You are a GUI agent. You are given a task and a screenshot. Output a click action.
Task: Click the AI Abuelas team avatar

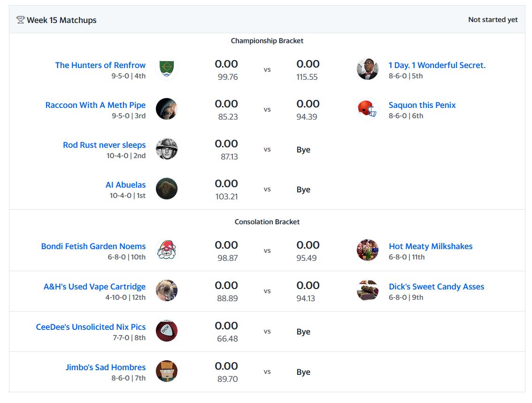pyautogui.click(x=166, y=189)
